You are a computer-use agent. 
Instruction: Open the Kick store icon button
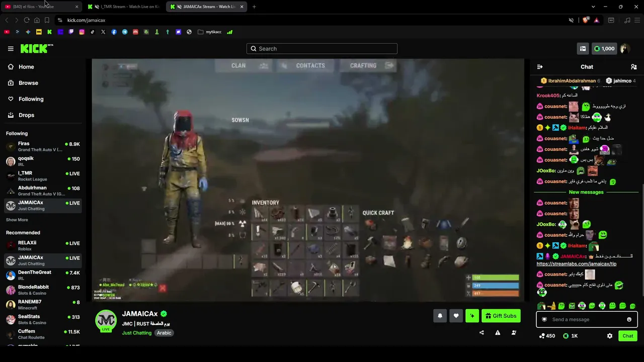tap(583, 49)
